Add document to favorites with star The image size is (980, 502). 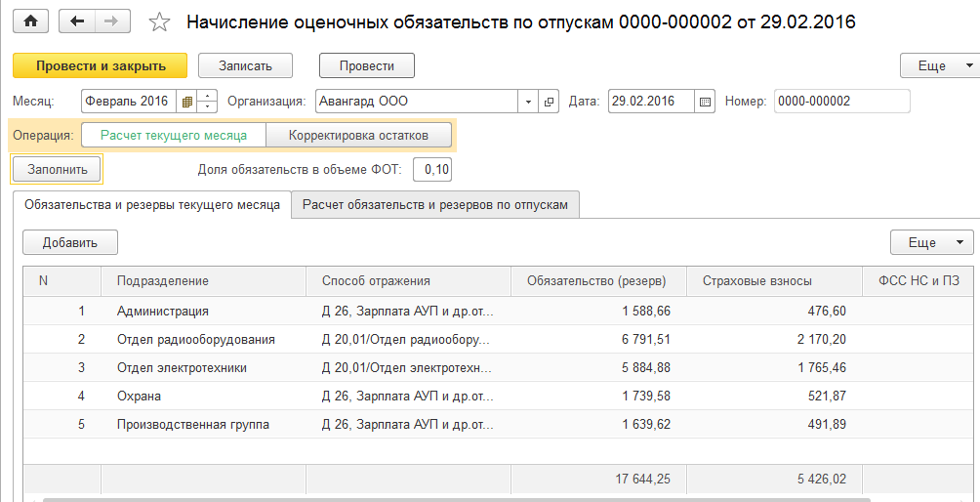[x=159, y=22]
